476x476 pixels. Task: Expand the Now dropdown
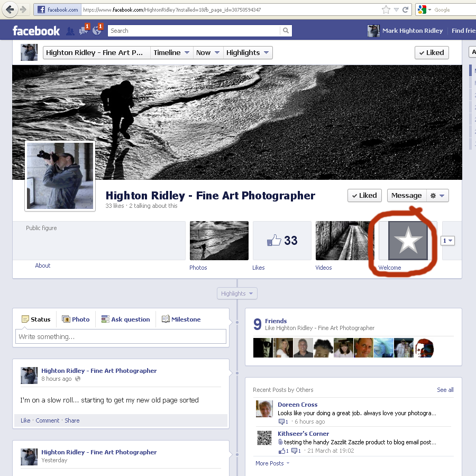click(208, 52)
